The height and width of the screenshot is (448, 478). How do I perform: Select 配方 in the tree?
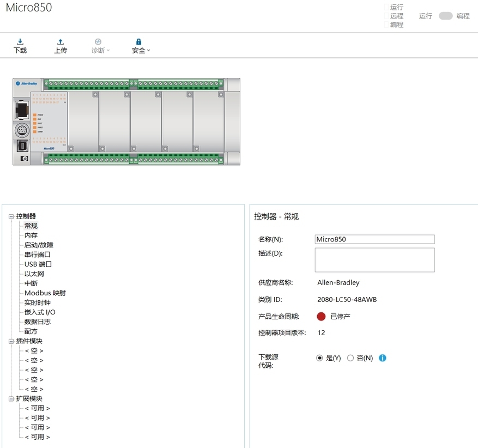coord(31,331)
